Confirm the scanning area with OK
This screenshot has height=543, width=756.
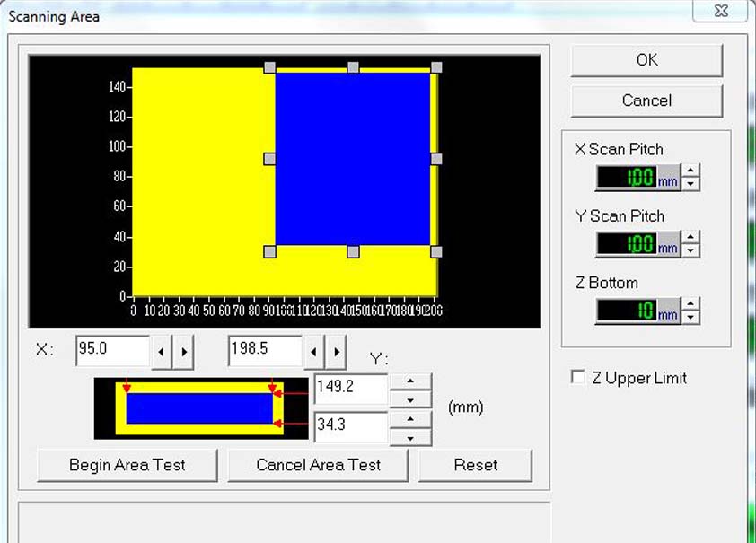coord(646,60)
